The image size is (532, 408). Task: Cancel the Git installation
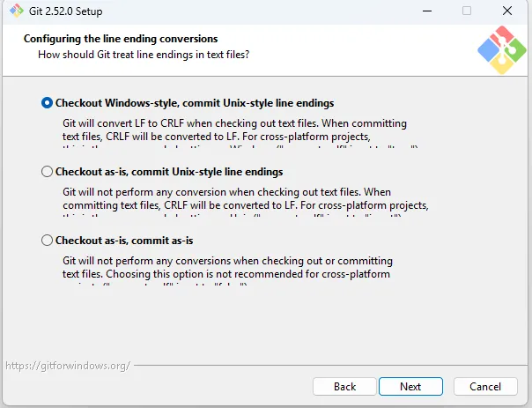(x=484, y=386)
